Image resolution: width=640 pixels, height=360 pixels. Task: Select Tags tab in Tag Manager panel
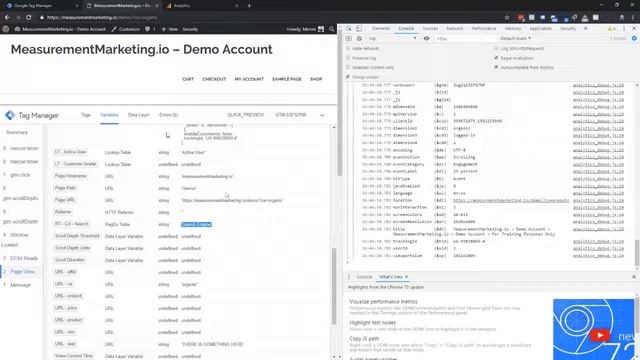click(x=86, y=115)
